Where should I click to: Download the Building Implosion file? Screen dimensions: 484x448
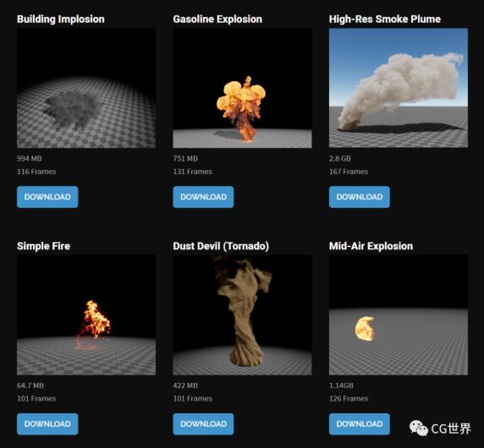(47, 197)
